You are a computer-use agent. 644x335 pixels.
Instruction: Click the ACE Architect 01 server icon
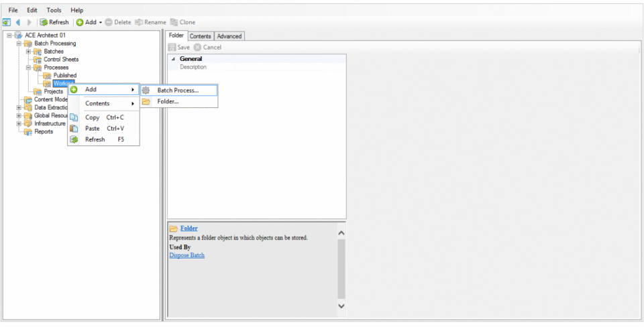(x=18, y=36)
